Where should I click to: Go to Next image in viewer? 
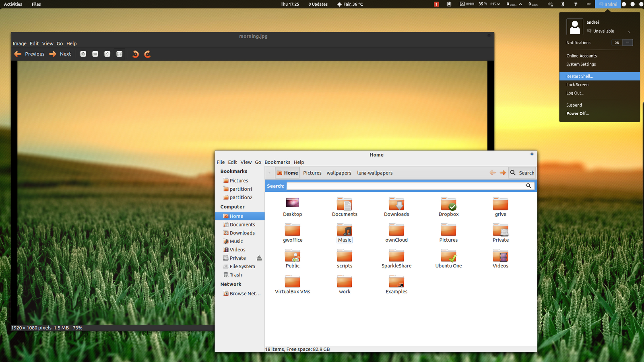pos(60,54)
